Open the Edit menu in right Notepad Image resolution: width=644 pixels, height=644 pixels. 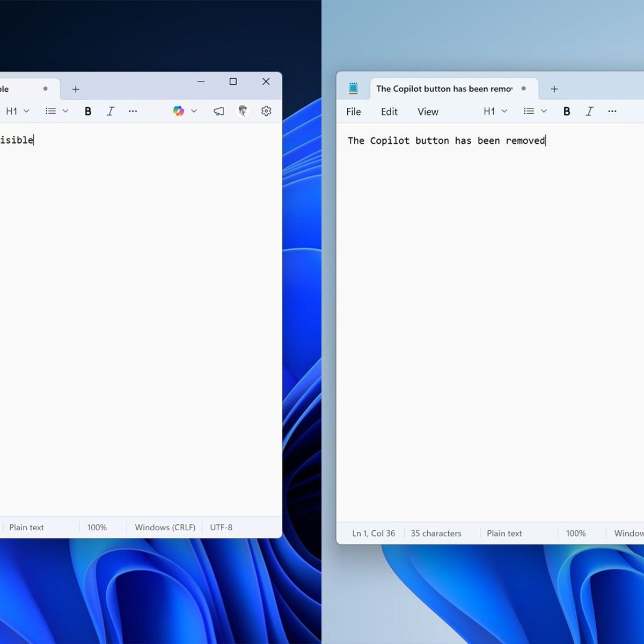389,112
